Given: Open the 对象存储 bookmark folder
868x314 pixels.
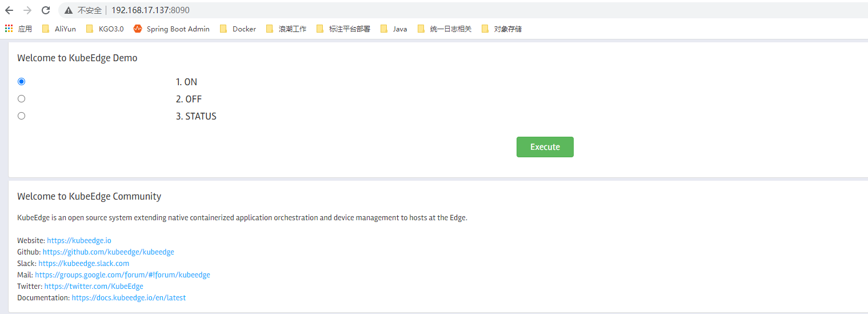Looking at the screenshot, I should pyautogui.click(x=502, y=29).
